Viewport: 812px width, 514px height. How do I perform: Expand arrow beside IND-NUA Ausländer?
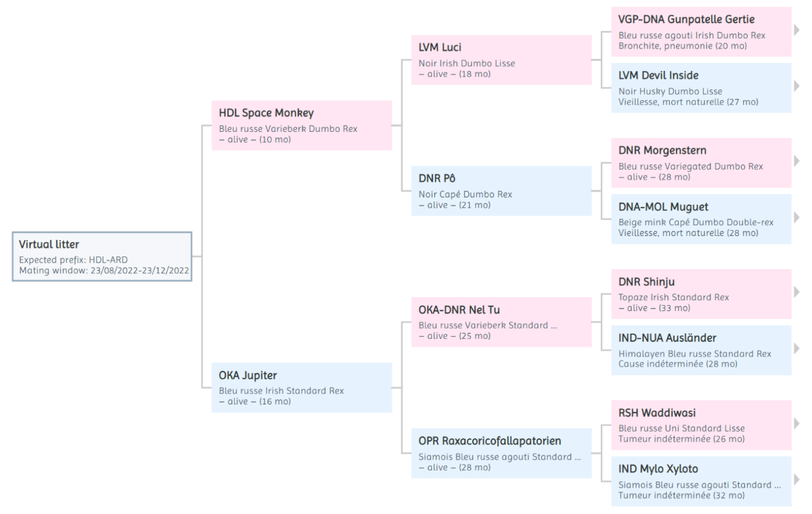click(796, 349)
